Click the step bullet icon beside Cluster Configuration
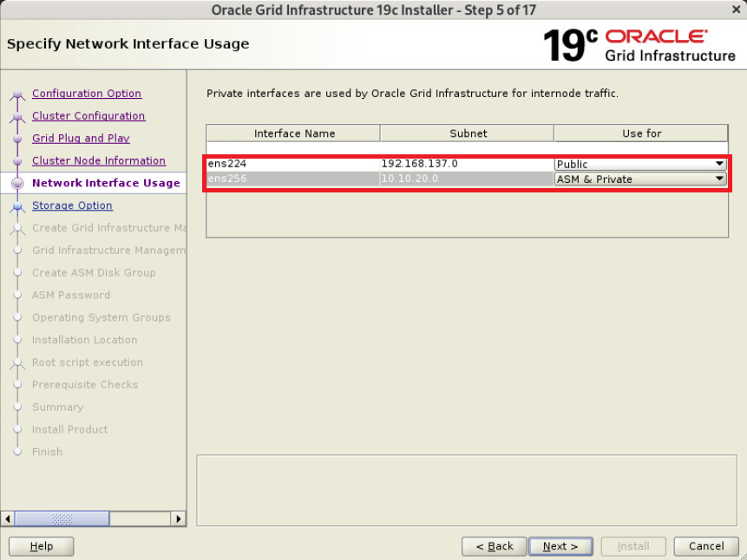This screenshot has height=560, width=747. click(x=17, y=117)
